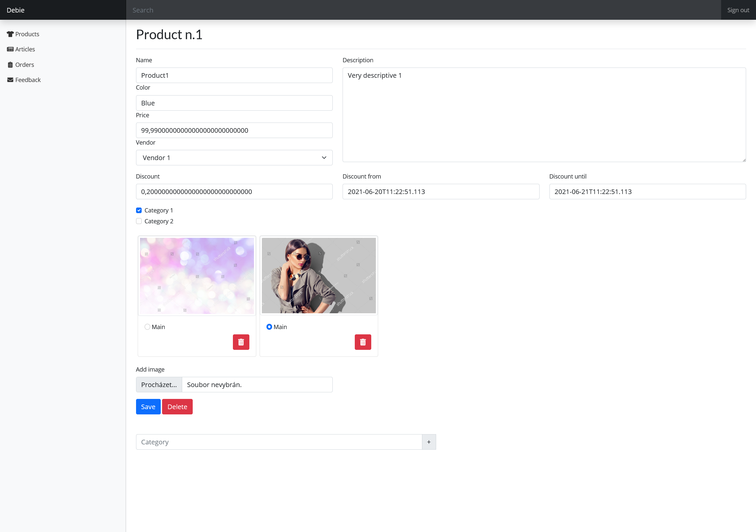The height and width of the screenshot is (532, 756).
Task: Click the t-shirt icon beside Products
Action: (x=10, y=34)
